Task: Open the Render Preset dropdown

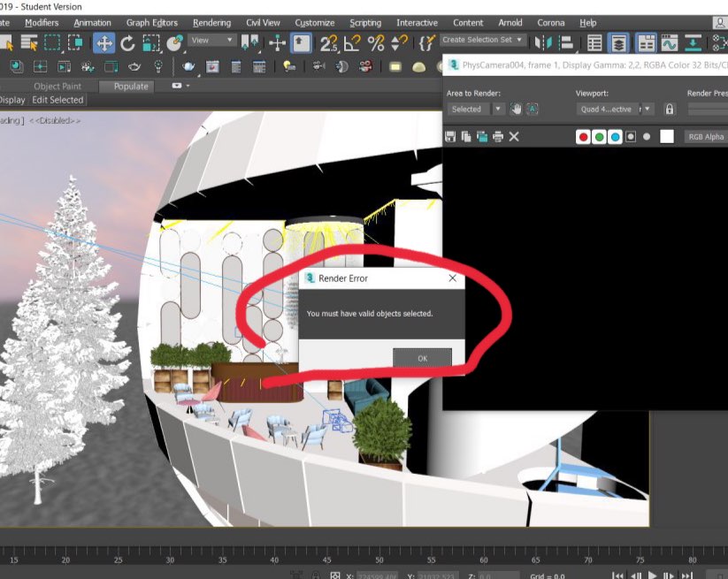Action: [x=708, y=110]
